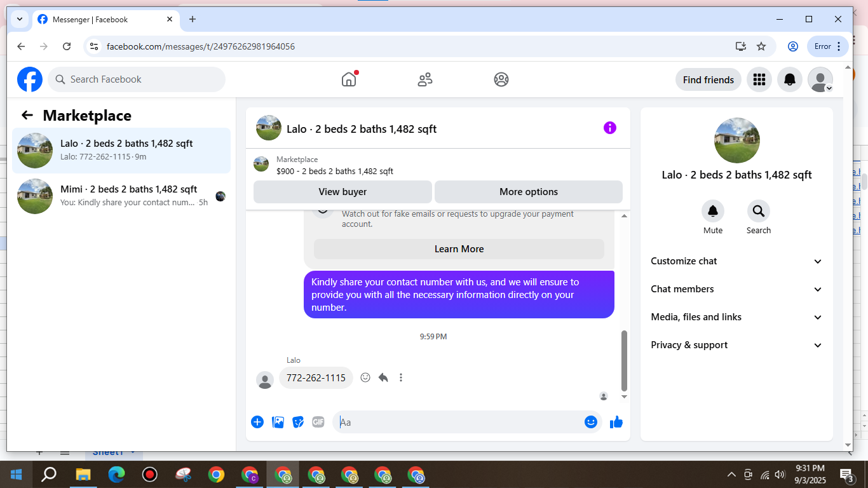Screen dimensions: 868x488
Task: Click the Facebook logo
Action: [30, 79]
